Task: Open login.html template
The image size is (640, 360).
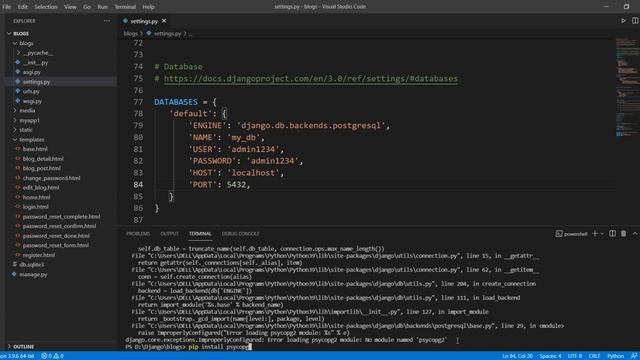Action: [35, 207]
